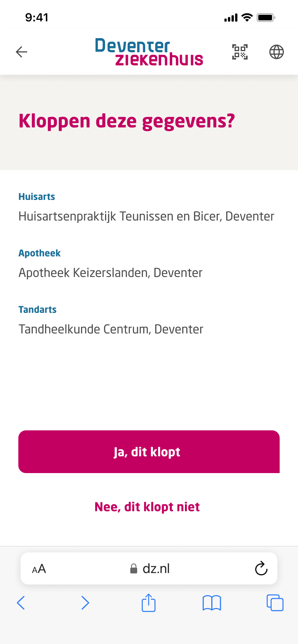Screen dimensions: 298x644
Task: Click the padlock icon beside dz.nl
Action: (x=133, y=569)
